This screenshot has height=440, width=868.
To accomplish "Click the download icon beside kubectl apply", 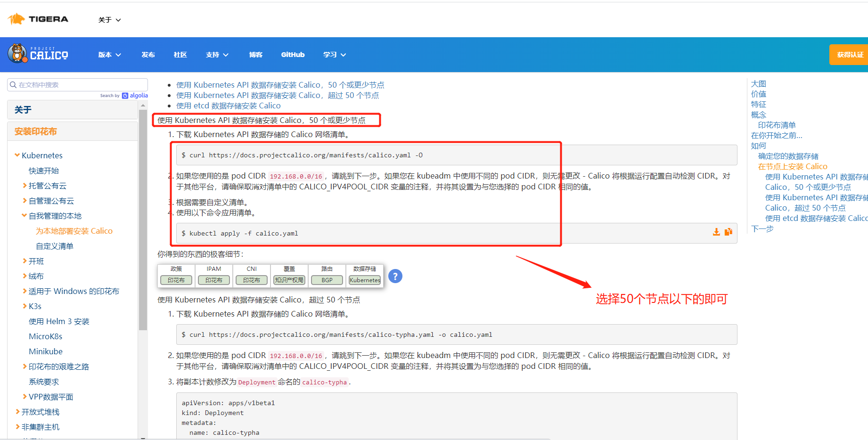I will pos(716,232).
